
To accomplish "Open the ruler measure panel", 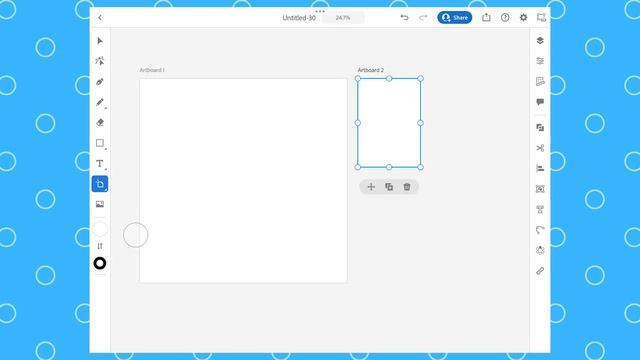I will point(540,271).
